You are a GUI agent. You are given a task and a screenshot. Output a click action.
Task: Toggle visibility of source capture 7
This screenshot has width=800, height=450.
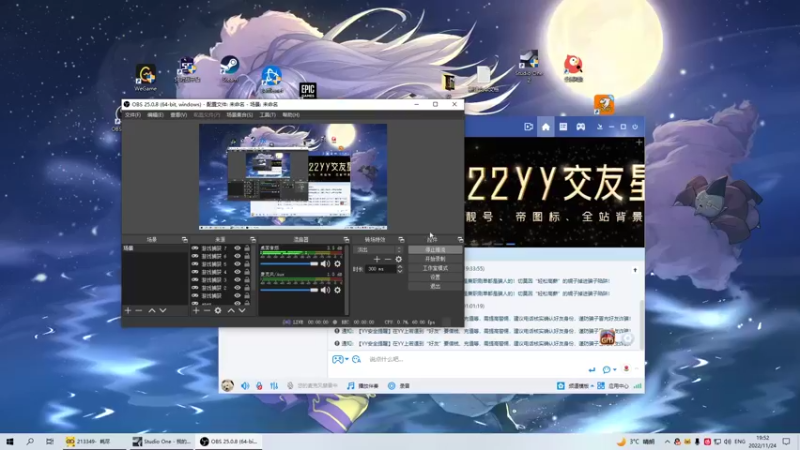click(x=237, y=248)
